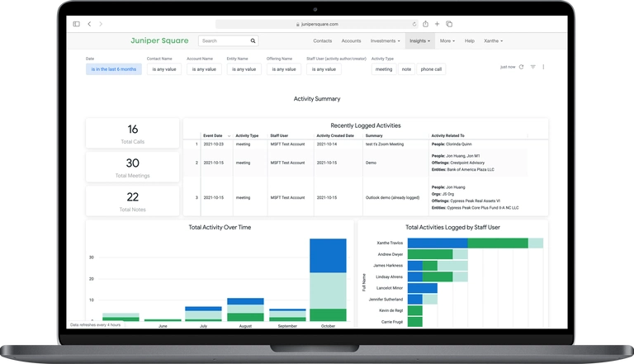Expand the Investments dropdown menu
This screenshot has height=364, width=634.
[385, 40]
